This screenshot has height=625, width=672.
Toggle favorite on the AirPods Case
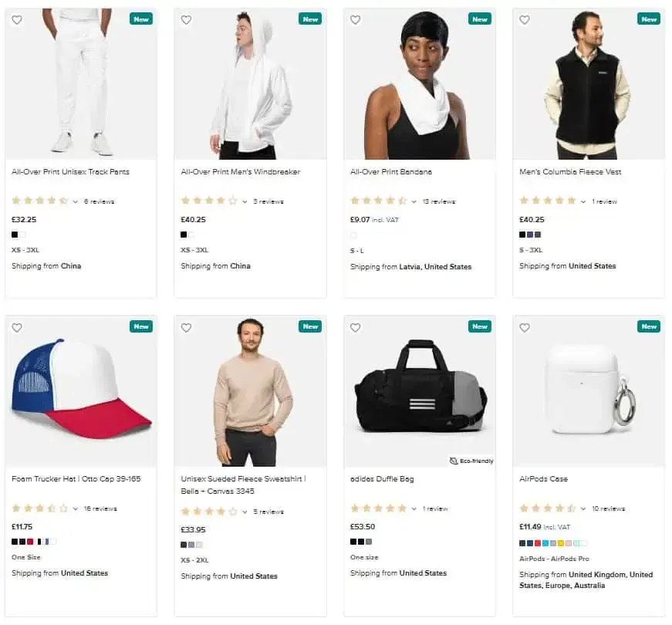coord(525,327)
